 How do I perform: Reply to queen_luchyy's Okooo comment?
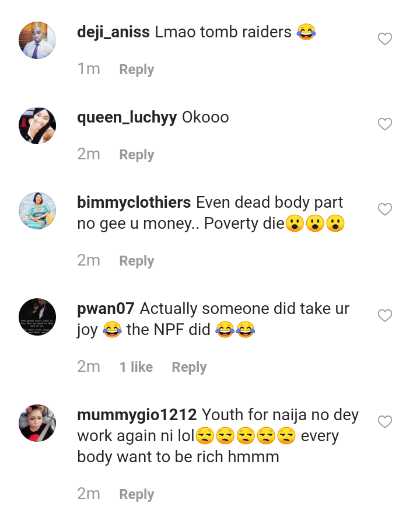(136, 155)
